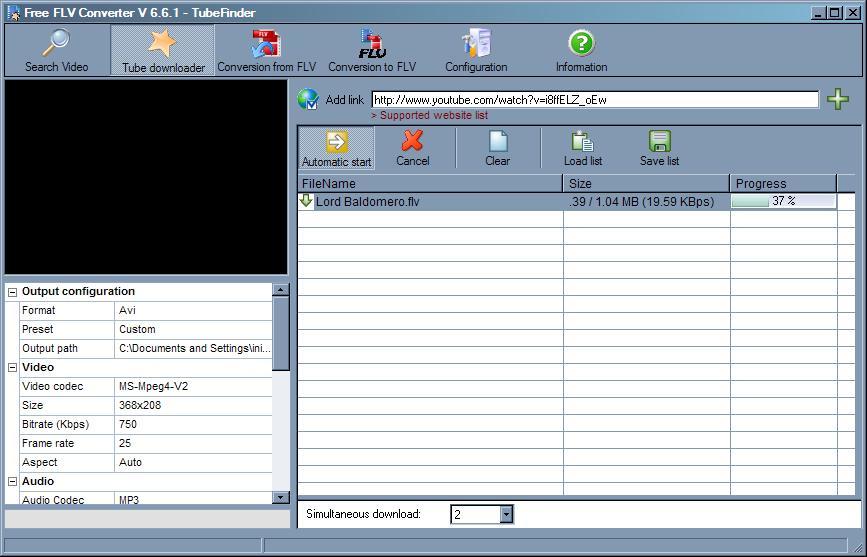Click the green plus add-link button
867x557 pixels.
(838, 100)
